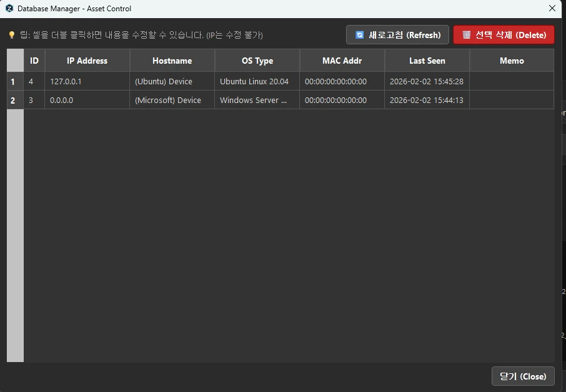566x392 pixels.
Task: Select row header number 1
Action: (x=15, y=81)
